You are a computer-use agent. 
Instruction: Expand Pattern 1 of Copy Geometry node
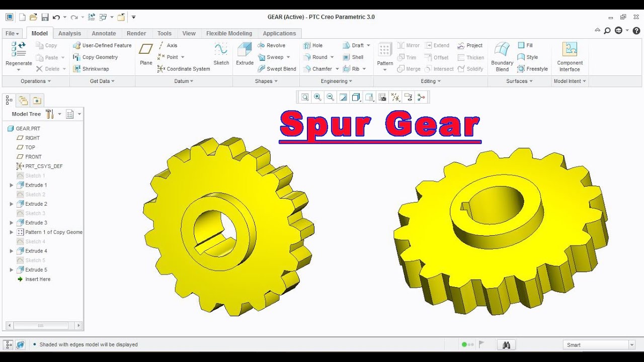click(x=12, y=232)
